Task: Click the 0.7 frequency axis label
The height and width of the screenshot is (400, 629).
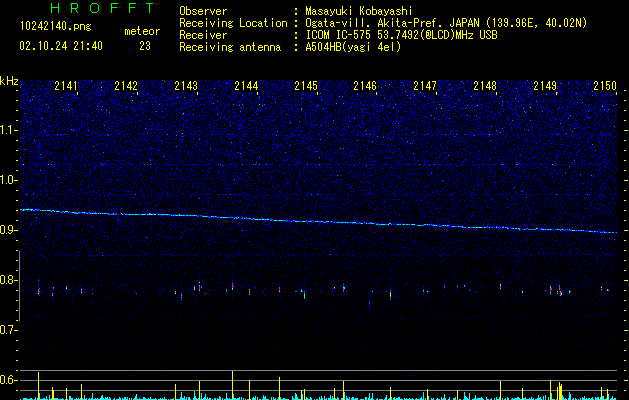Action: (8, 330)
